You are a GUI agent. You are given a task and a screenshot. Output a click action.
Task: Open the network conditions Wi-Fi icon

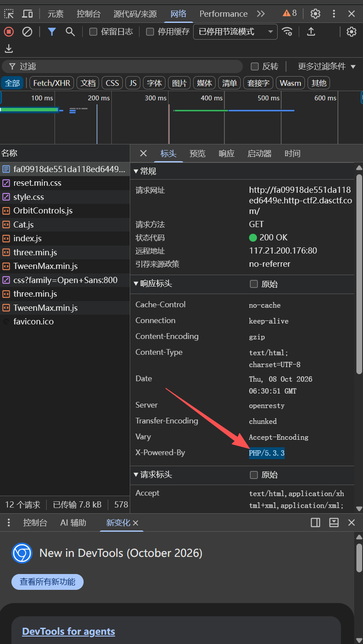(287, 32)
